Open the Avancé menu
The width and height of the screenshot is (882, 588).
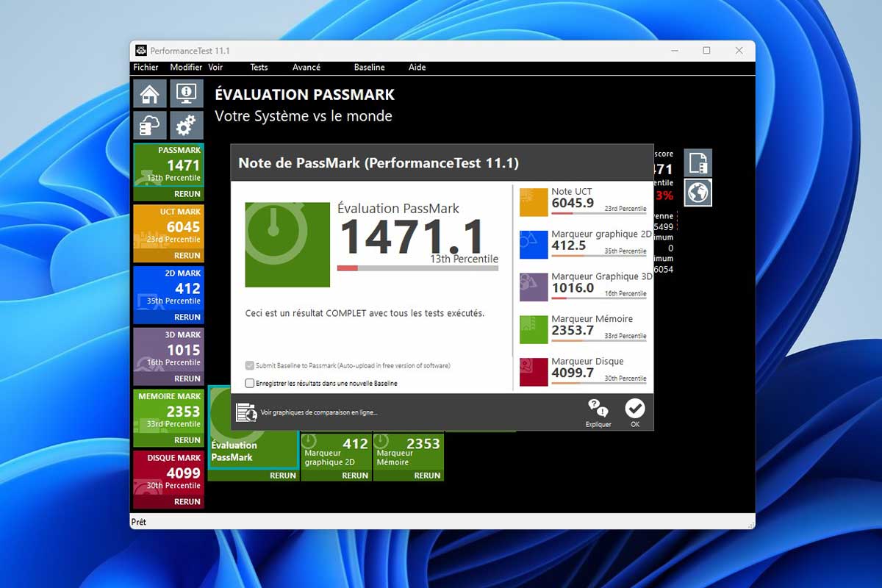pyautogui.click(x=306, y=67)
